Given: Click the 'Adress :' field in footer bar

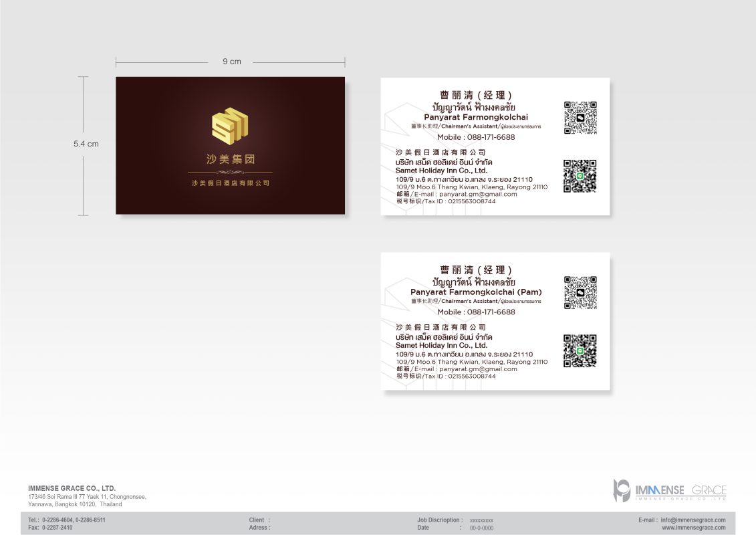Looking at the screenshot, I should (259, 528).
